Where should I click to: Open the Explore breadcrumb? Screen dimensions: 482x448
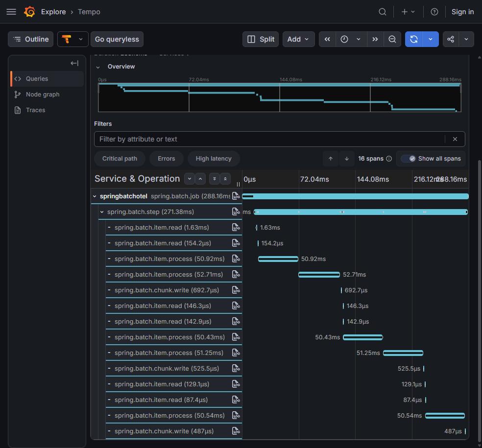pyautogui.click(x=53, y=12)
